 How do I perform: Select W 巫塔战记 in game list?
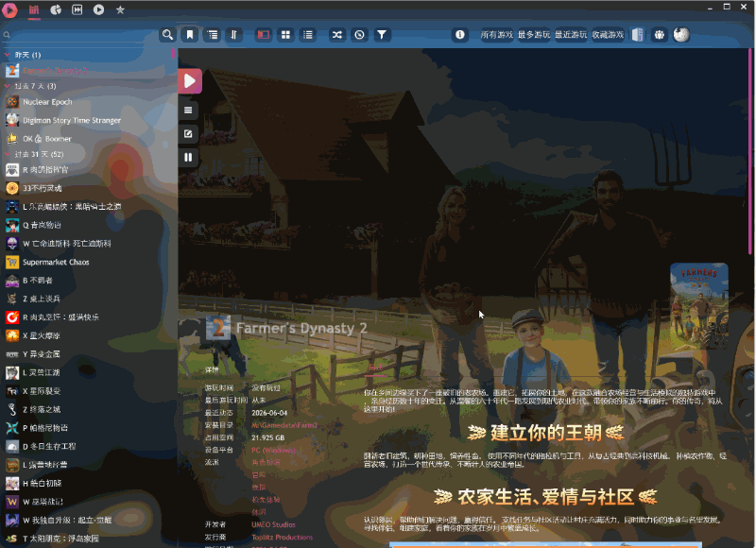click(x=87, y=502)
